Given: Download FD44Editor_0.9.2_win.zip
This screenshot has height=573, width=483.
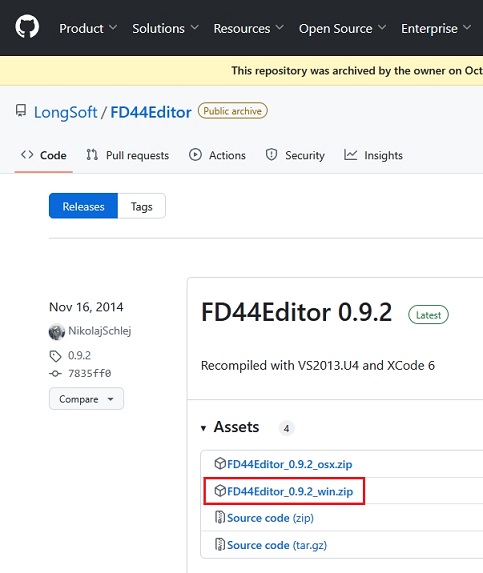Looking at the screenshot, I should coord(290,491).
